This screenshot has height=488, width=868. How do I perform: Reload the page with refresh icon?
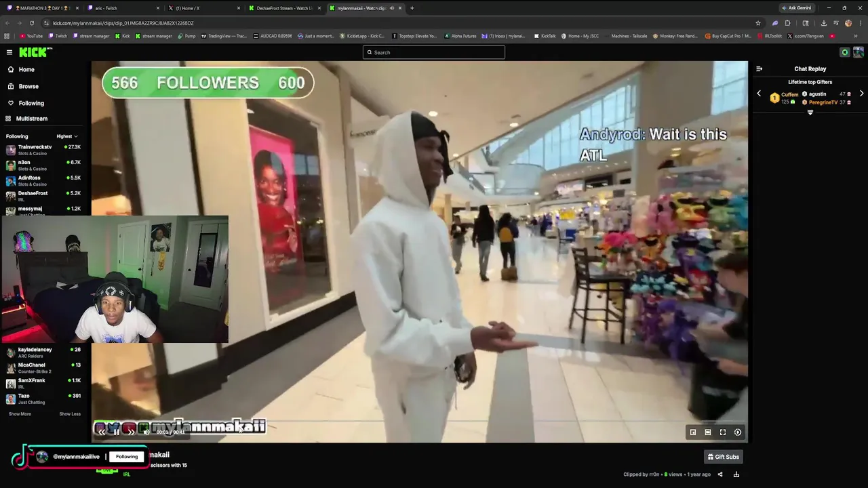pos(31,23)
